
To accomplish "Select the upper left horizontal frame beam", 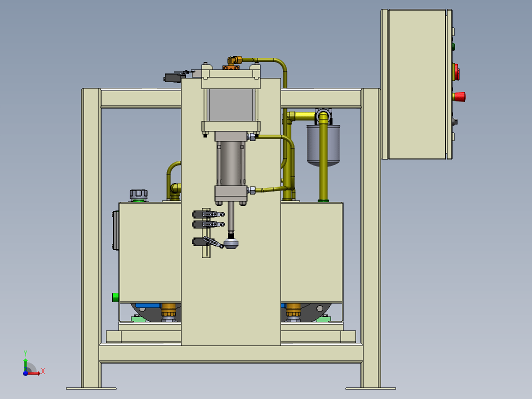I will click(141, 98).
